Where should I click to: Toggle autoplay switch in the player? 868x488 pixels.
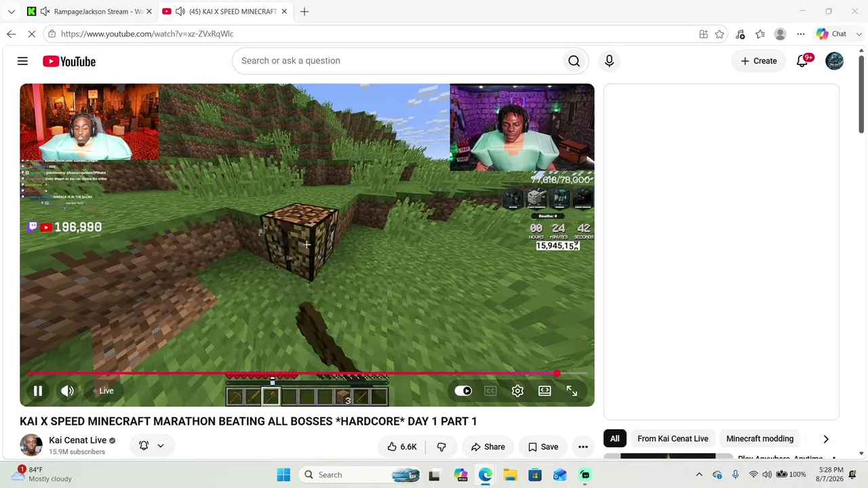click(x=463, y=391)
